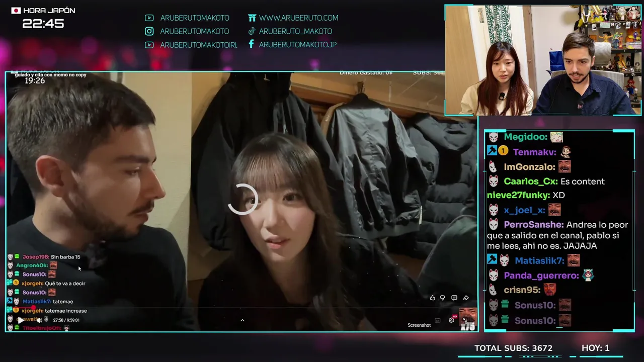Click the ARUBERUTOMAKOTOIRL channel name
The width and height of the screenshot is (644, 362).
point(199,45)
